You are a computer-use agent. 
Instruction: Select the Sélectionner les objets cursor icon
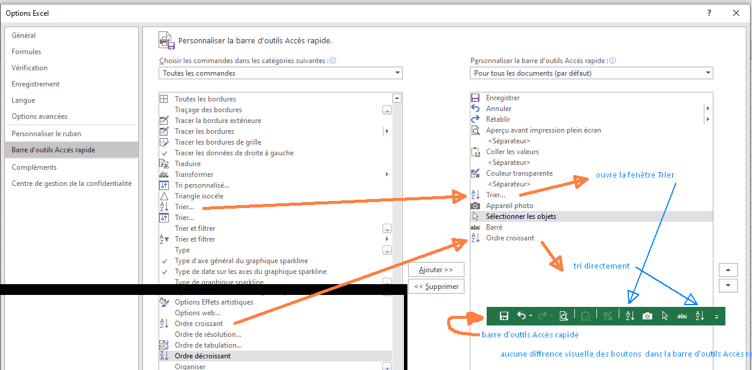[475, 216]
